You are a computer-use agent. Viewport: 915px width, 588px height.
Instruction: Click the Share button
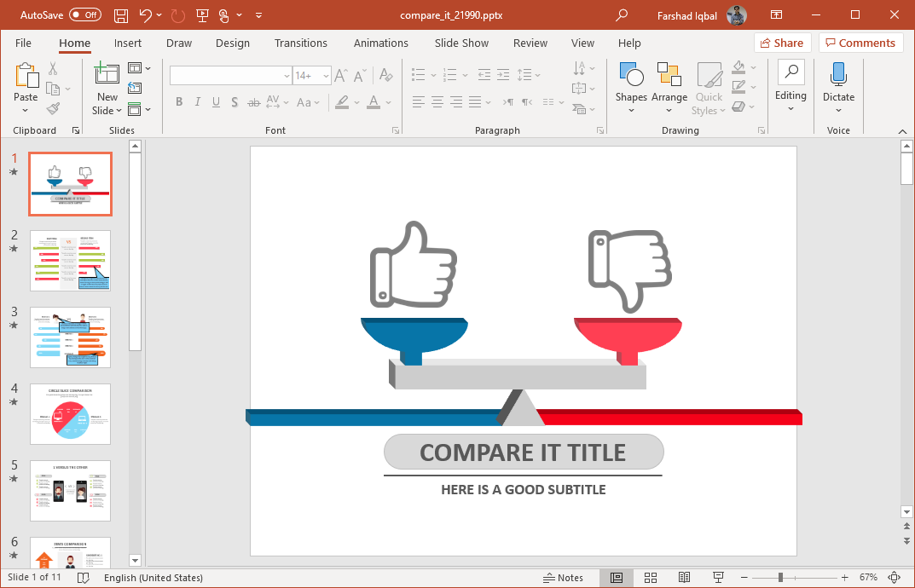[x=780, y=43]
